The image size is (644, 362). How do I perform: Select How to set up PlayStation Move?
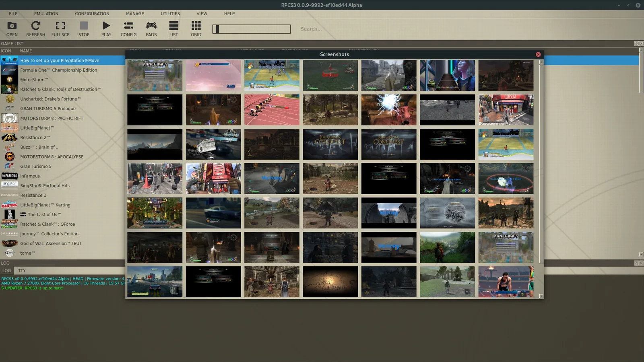coord(62,60)
